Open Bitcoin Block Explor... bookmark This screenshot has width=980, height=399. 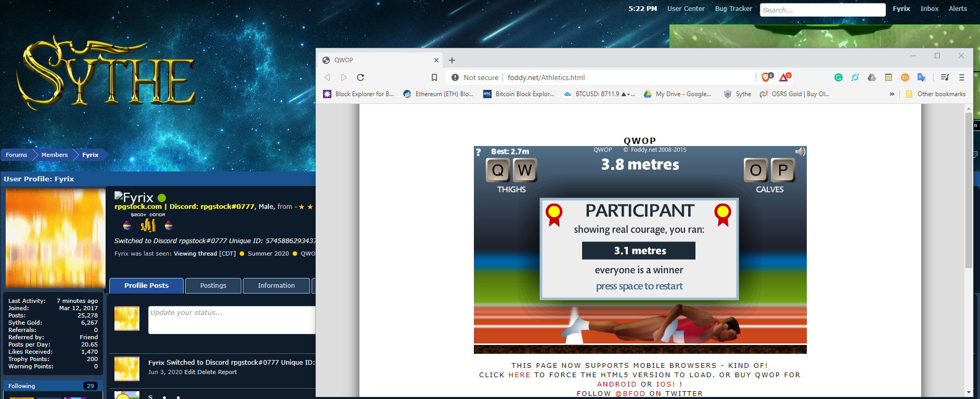519,94
